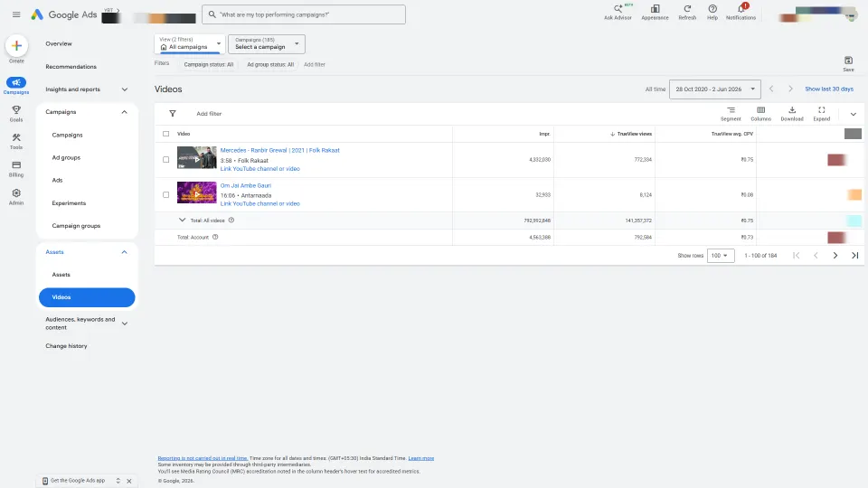This screenshot has width=868, height=488.
Task: Open the Show rows 100 dropdown
Action: click(x=721, y=256)
